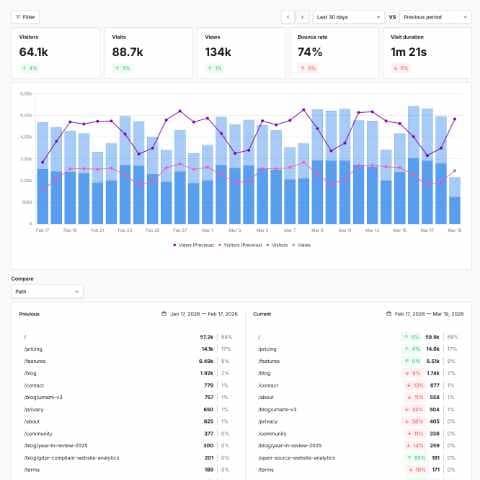Select the Visit duration metric card

[427, 53]
